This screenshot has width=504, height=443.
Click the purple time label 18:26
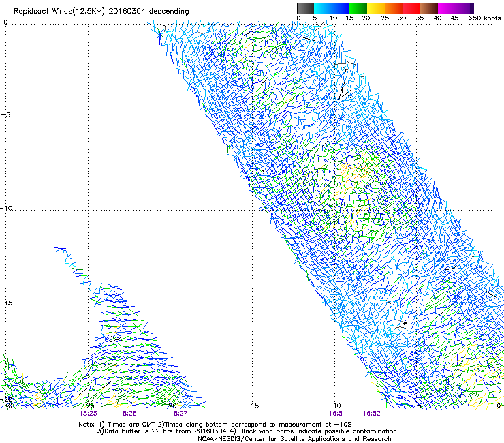coord(127,414)
